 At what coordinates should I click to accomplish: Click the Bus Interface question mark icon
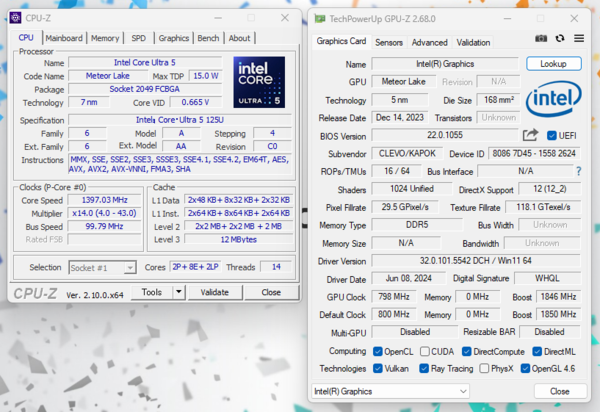579,171
